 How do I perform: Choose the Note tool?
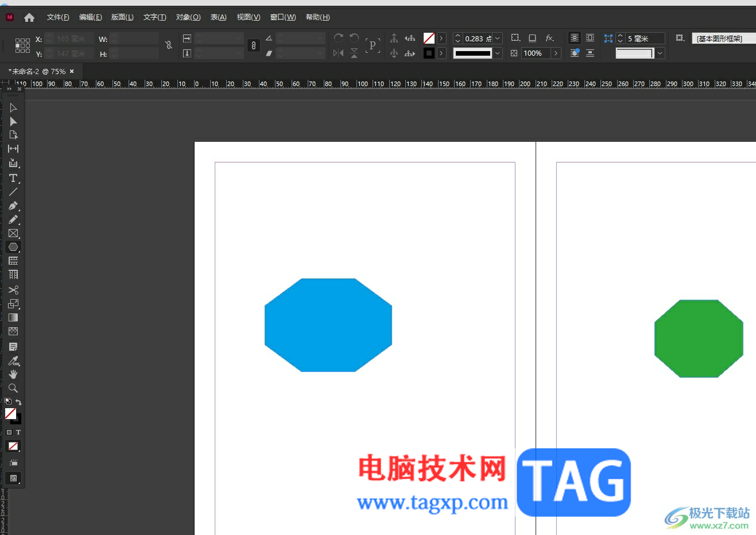click(13, 347)
